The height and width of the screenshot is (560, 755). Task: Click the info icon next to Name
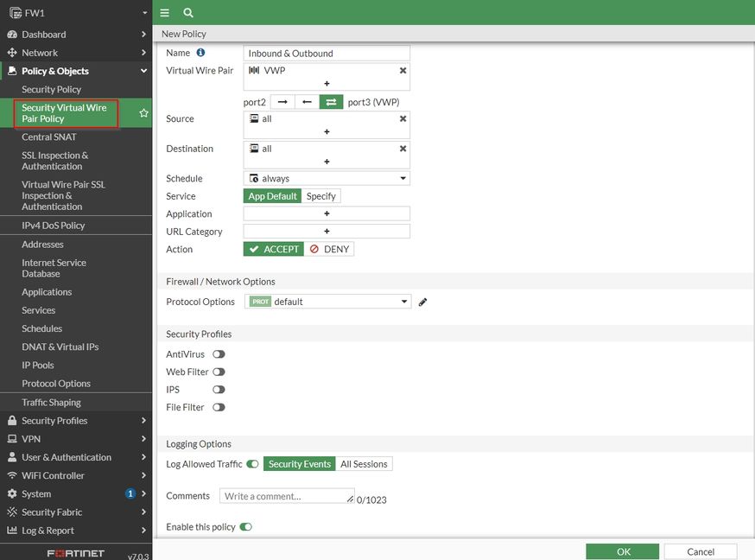click(200, 53)
